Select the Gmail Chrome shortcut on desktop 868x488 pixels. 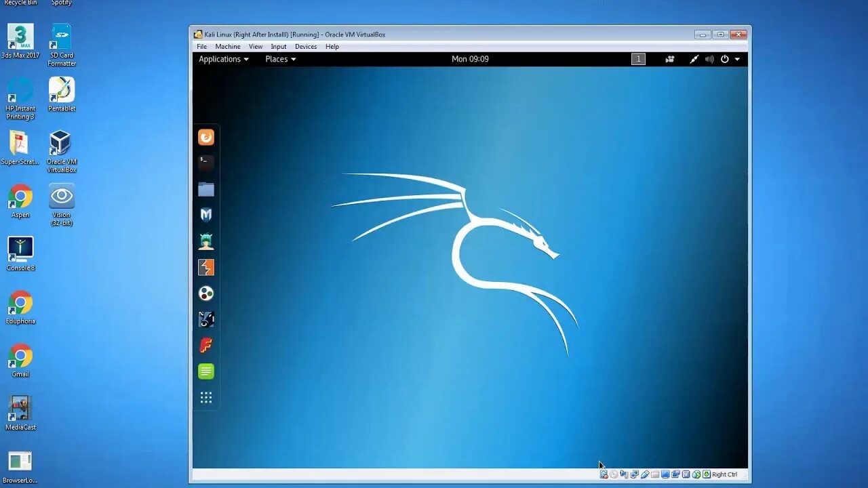click(20, 361)
